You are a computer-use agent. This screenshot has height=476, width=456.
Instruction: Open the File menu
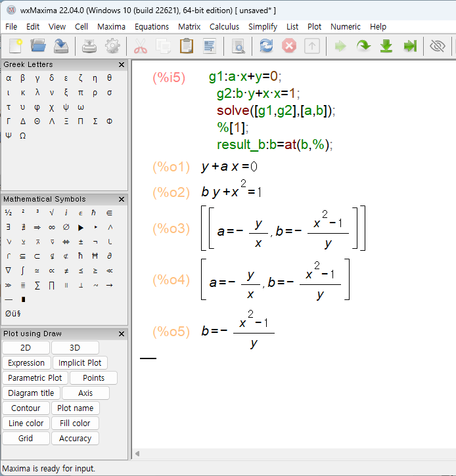coord(11,27)
